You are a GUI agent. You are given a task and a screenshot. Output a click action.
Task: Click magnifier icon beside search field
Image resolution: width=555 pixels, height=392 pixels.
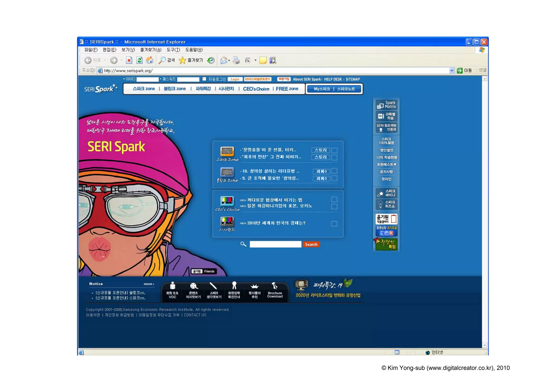(243, 244)
